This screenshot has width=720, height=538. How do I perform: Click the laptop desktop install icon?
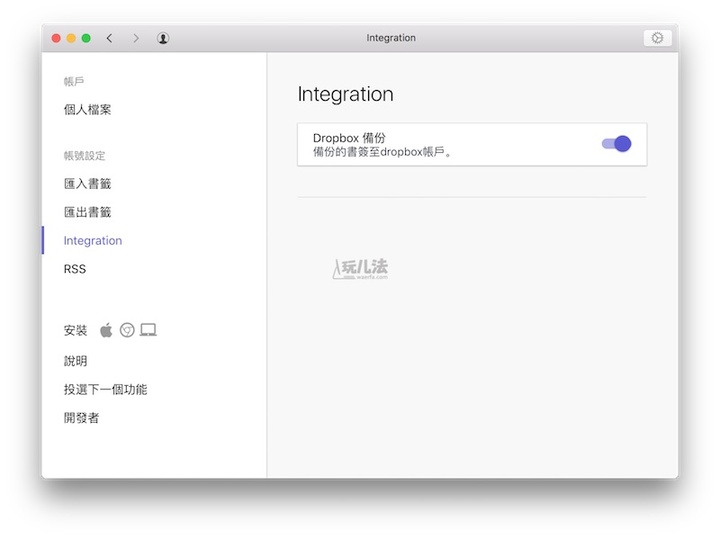point(148,330)
